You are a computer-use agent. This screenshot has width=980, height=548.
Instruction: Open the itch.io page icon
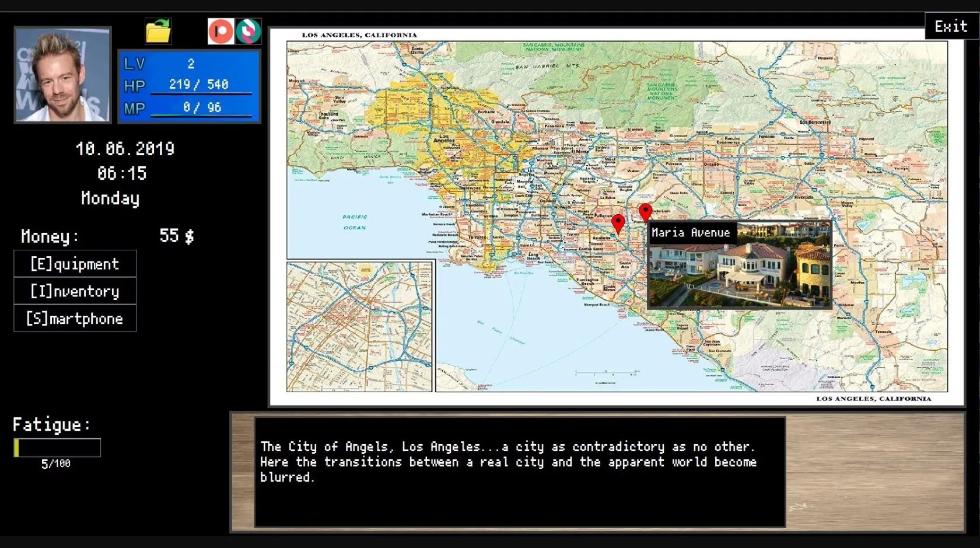(x=250, y=32)
